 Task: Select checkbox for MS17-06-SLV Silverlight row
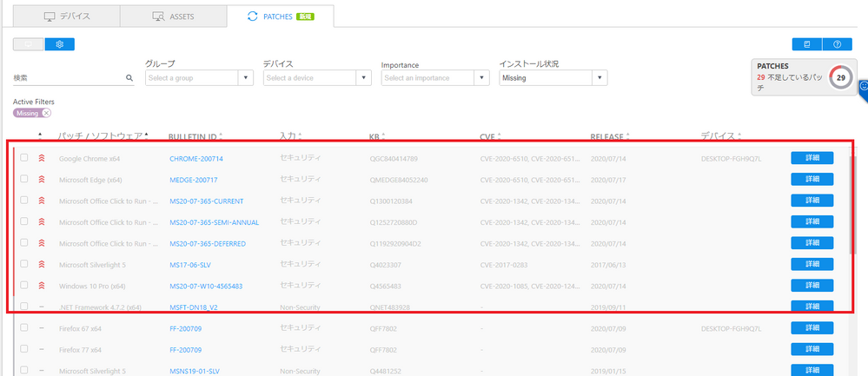click(23, 264)
